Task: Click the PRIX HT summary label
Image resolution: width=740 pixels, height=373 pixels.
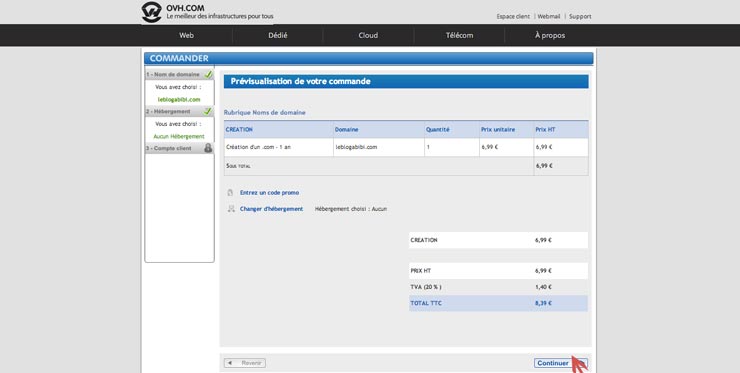Action: coord(420,271)
